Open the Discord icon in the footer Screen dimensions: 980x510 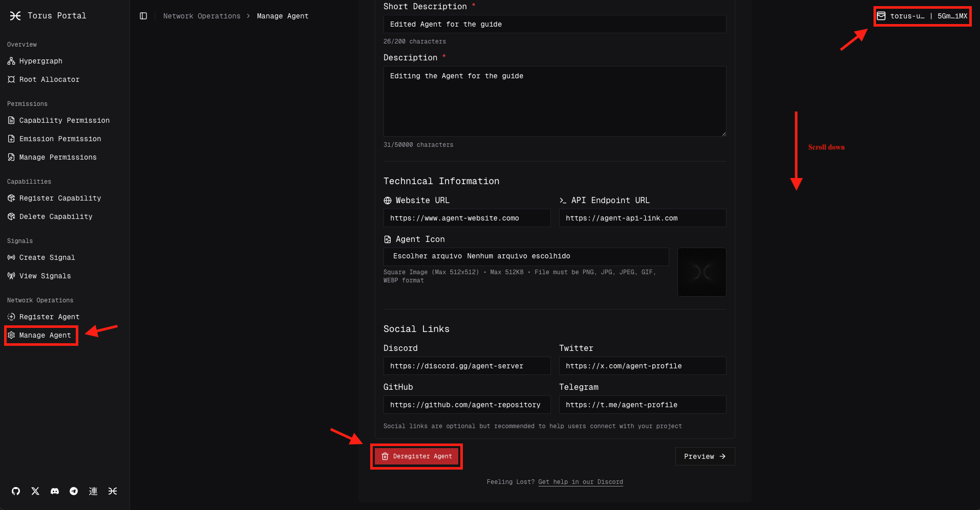point(54,491)
